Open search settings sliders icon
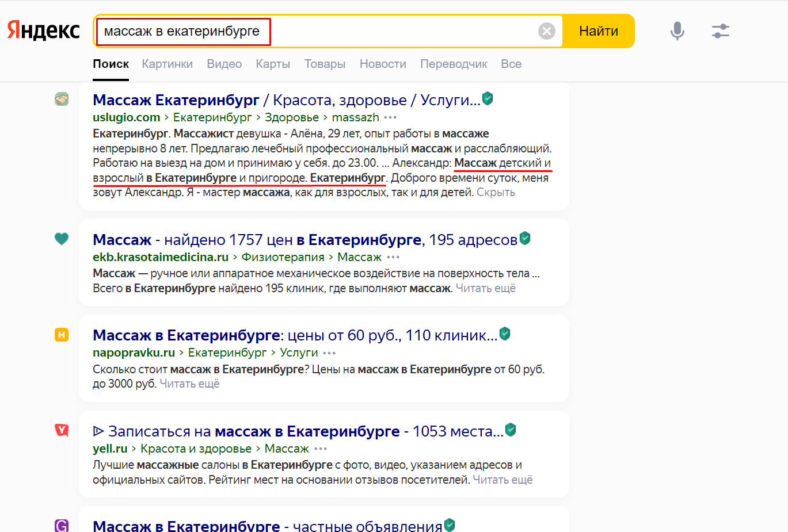 point(721,31)
